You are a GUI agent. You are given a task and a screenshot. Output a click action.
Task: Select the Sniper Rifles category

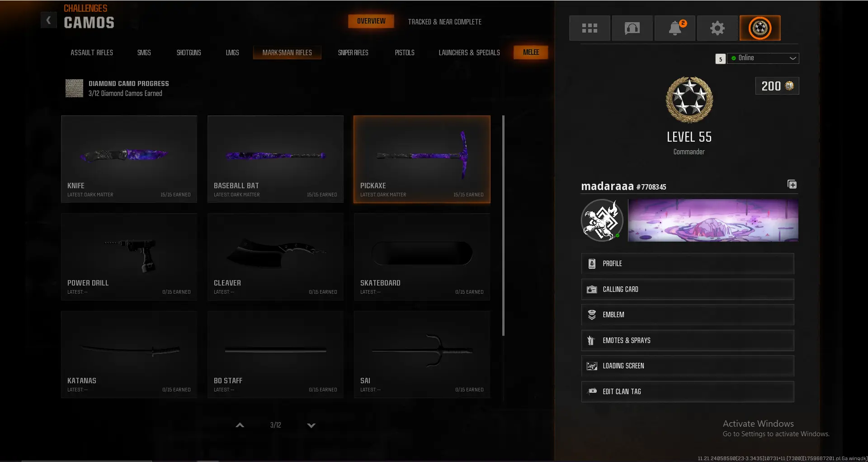[353, 52]
